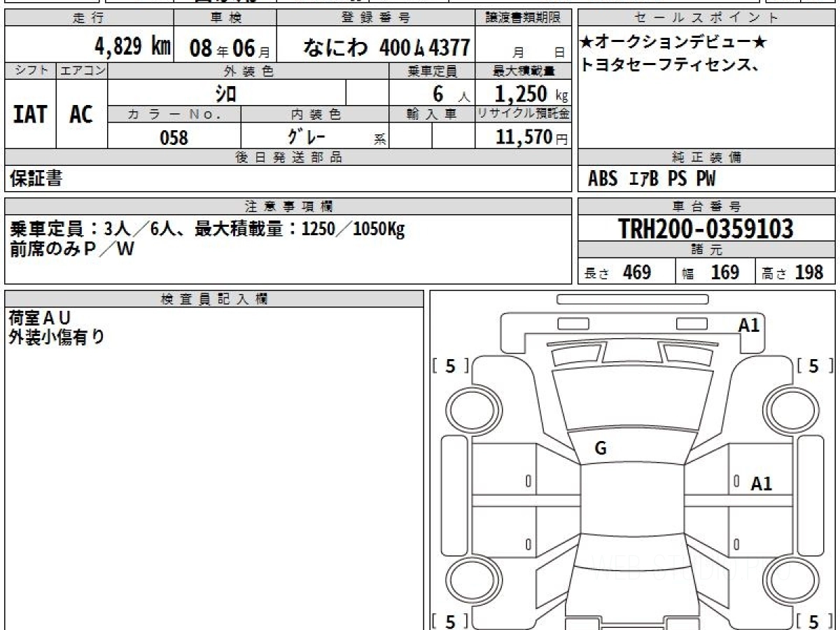Click "A1" mark beside the diagram door

pyautogui.click(x=762, y=483)
